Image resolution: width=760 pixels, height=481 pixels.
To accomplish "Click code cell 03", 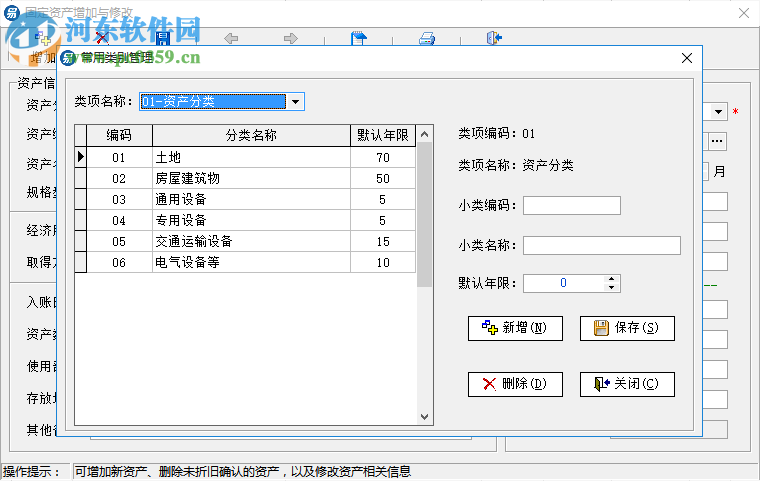I will pos(119,199).
